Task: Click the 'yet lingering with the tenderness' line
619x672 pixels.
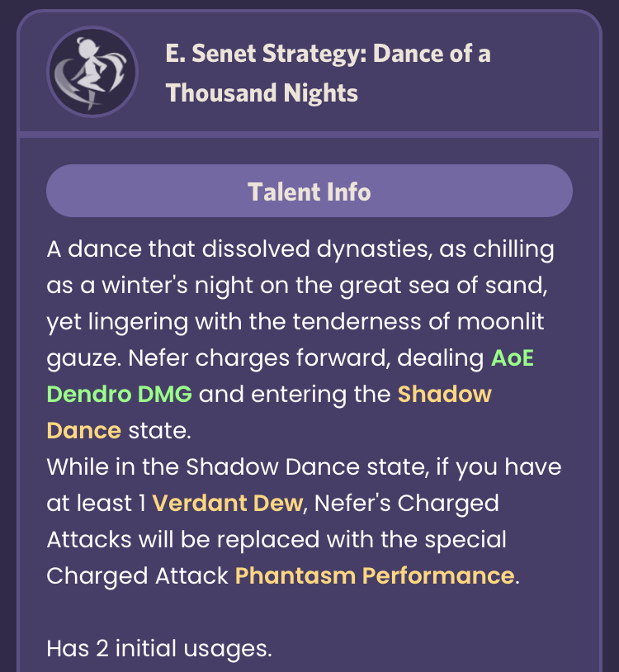Action: pos(295,322)
